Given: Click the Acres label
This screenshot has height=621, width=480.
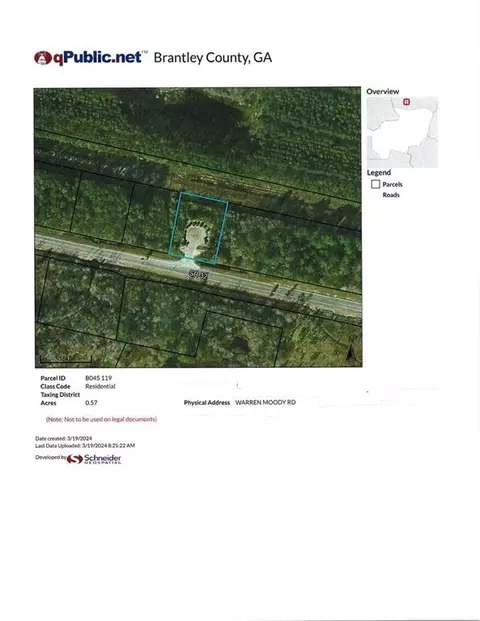Looking at the screenshot, I should 48,403.
